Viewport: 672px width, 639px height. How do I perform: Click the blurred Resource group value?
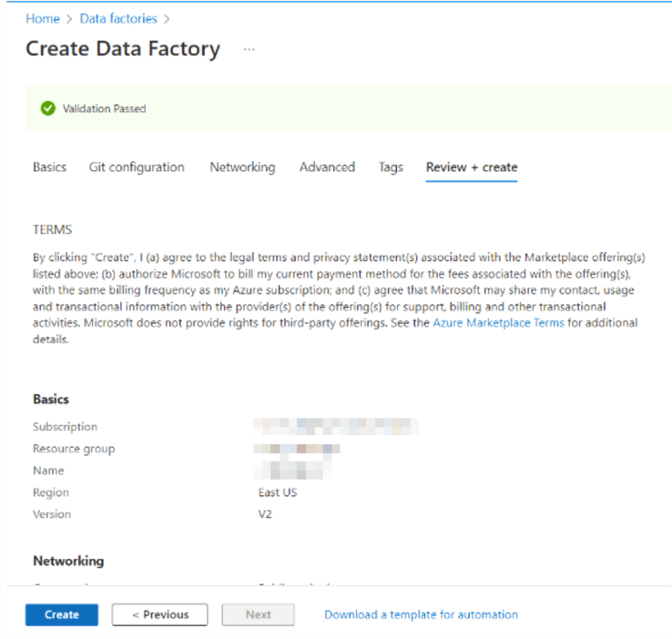click(297, 449)
